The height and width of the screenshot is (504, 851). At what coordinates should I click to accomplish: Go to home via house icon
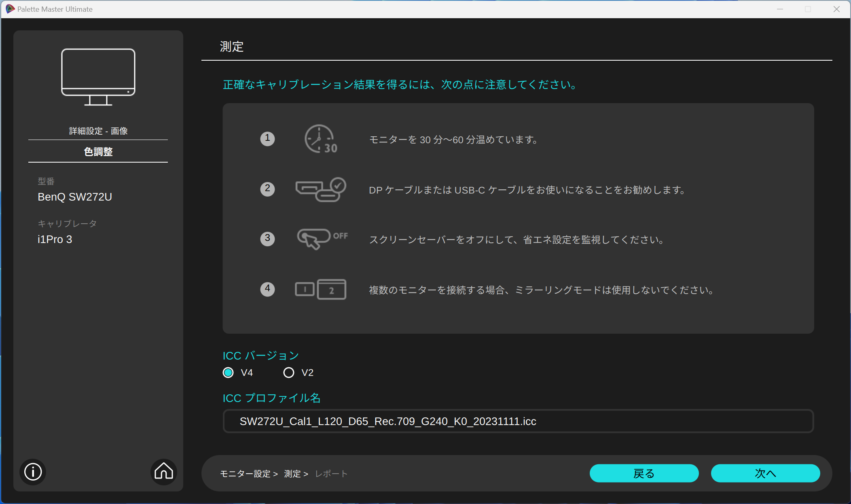(x=164, y=472)
